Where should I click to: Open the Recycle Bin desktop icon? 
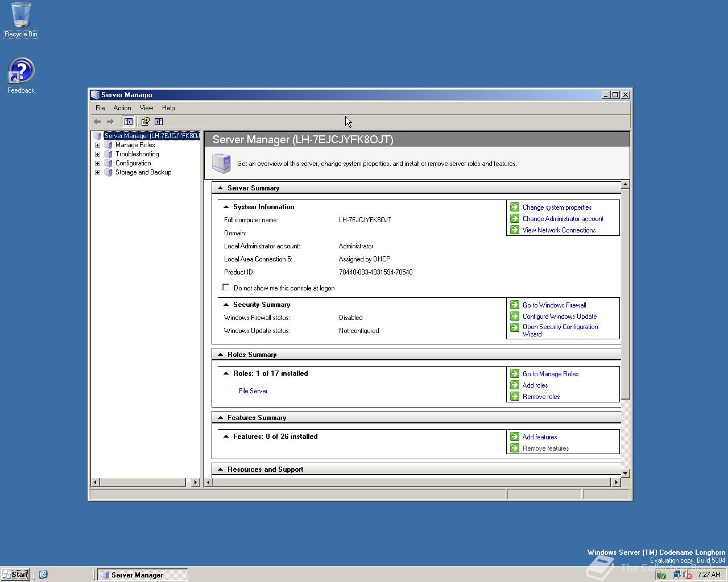pyautogui.click(x=21, y=20)
